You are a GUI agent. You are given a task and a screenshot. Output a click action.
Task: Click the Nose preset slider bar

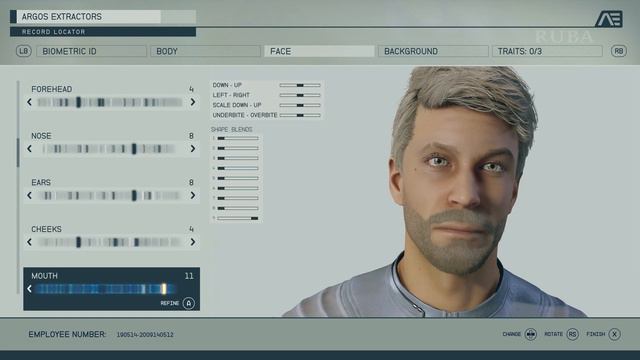pos(110,149)
